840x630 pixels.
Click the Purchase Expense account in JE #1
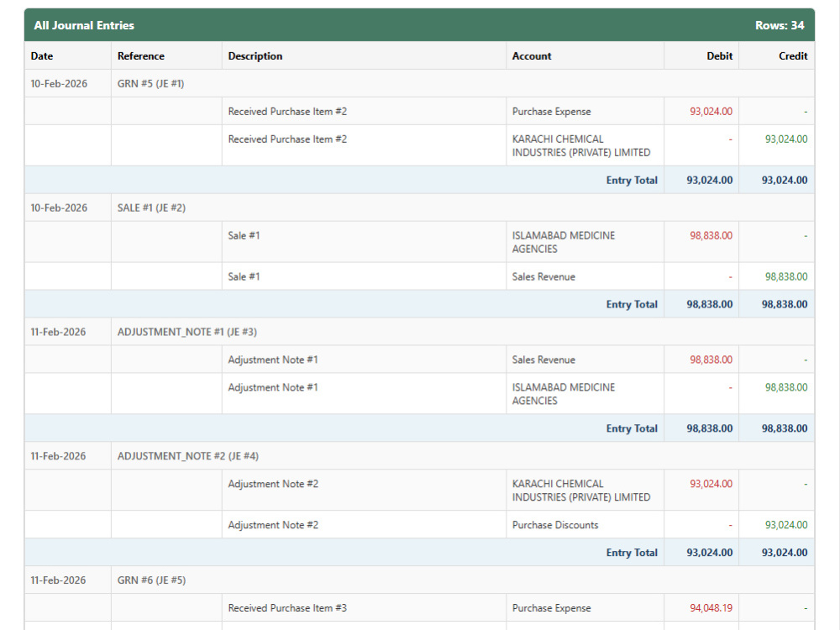coord(551,112)
